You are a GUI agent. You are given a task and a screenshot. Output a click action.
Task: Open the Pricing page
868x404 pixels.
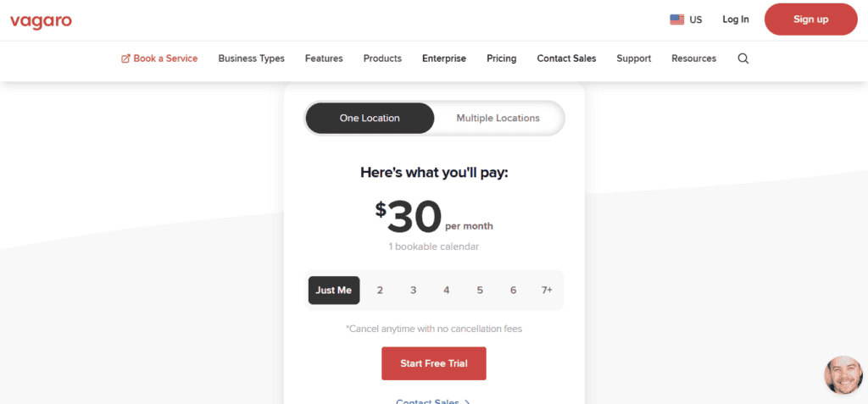coord(502,58)
